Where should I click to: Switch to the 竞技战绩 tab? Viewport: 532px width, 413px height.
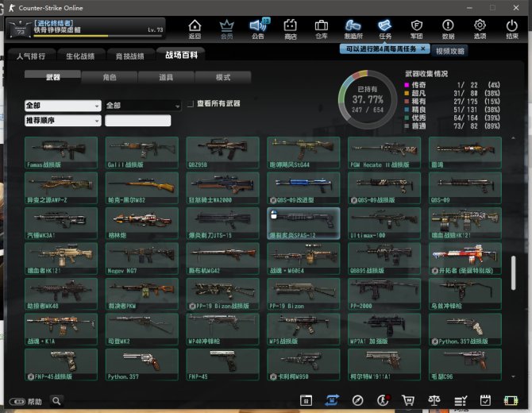(130, 56)
